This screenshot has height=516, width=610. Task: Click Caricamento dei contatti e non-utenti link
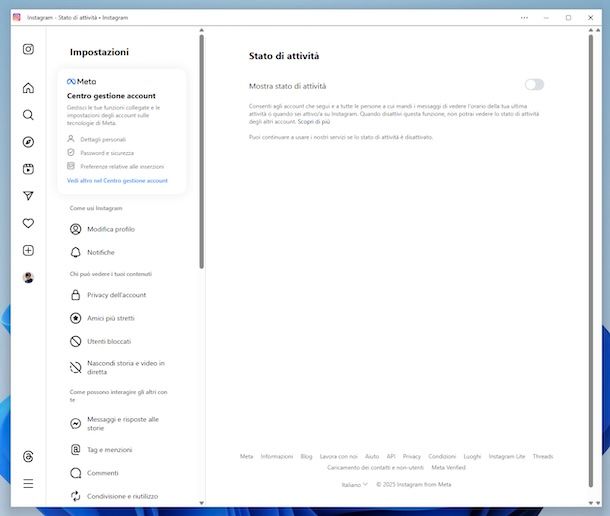(375, 467)
